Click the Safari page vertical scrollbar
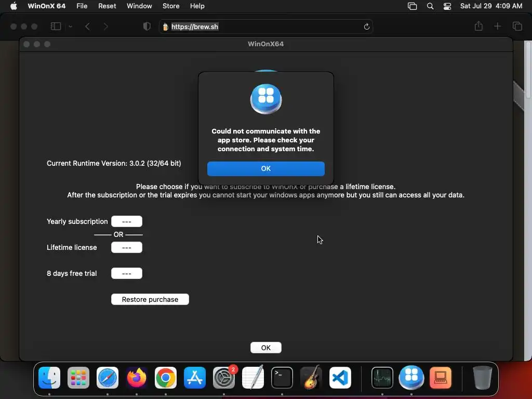Screen dimensions: 532x399 tap(528, 71)
